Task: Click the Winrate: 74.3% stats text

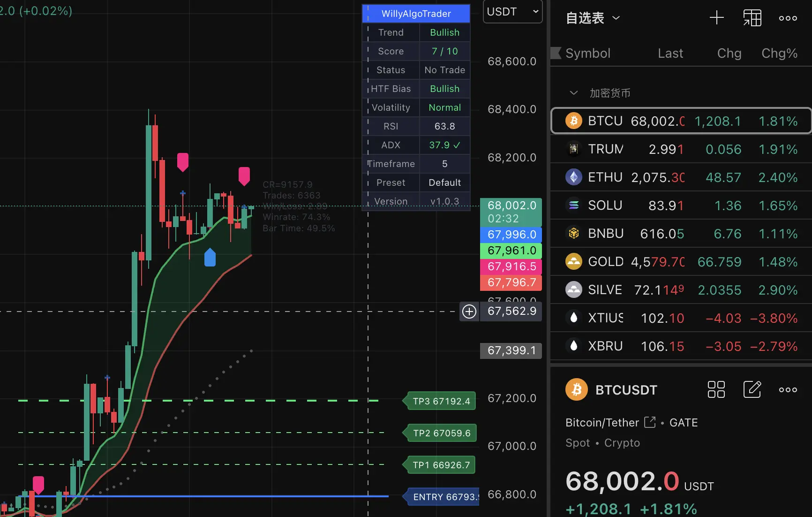Action: pos(296,217)
